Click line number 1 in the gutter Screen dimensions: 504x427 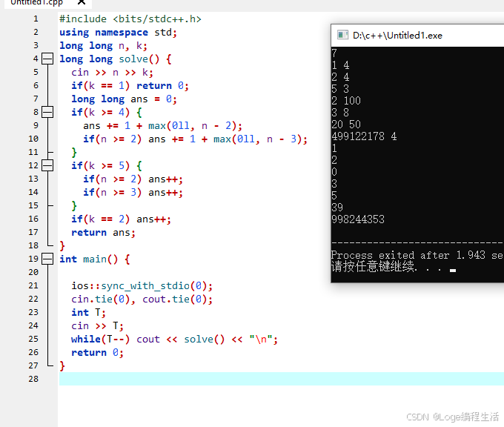tap(36, 19)
